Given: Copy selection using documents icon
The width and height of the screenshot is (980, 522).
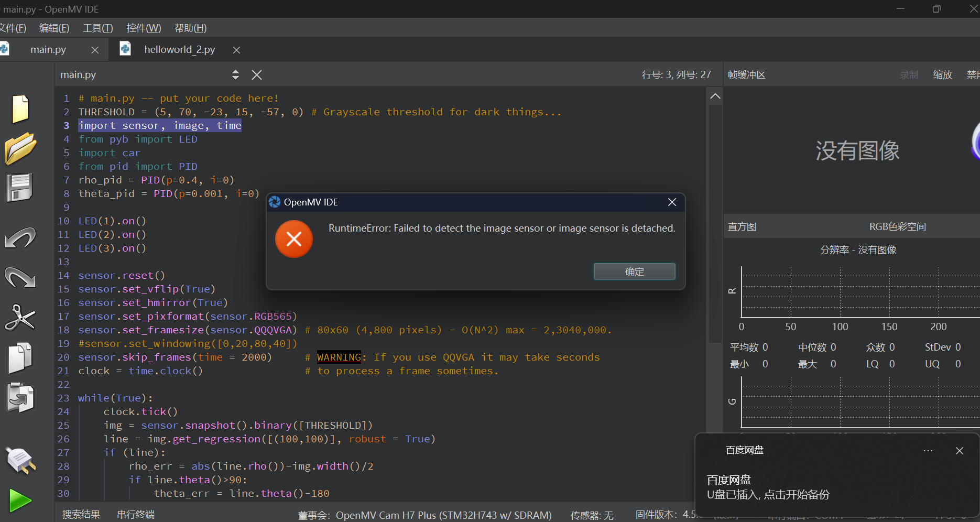Looking at the screenshot, I should coord(20,357).
